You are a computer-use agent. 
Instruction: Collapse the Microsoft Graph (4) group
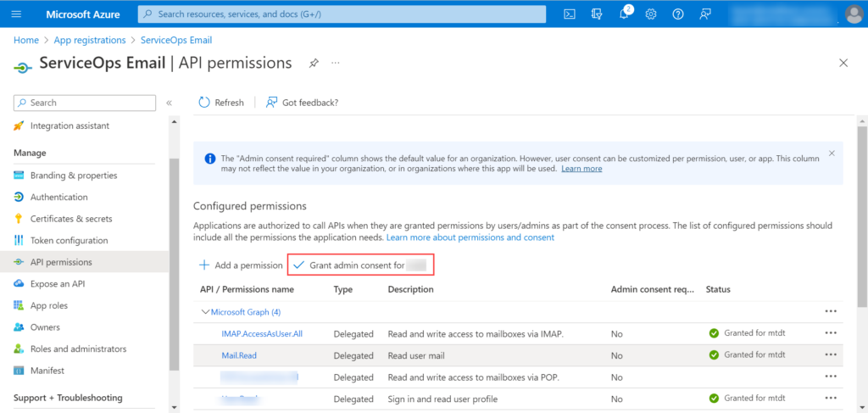click(x=204, y=312)
